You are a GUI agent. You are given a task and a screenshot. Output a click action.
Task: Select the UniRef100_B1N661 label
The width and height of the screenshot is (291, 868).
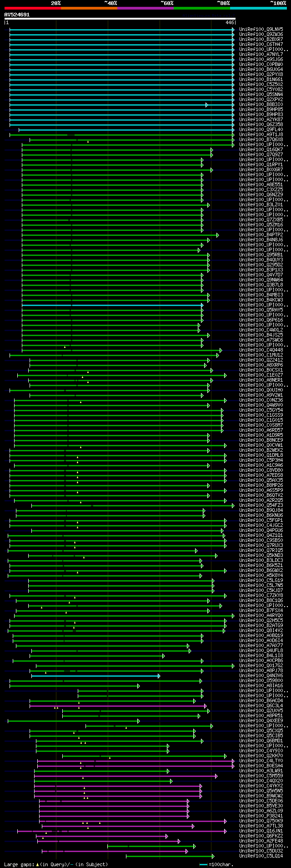tap(261, 79)
